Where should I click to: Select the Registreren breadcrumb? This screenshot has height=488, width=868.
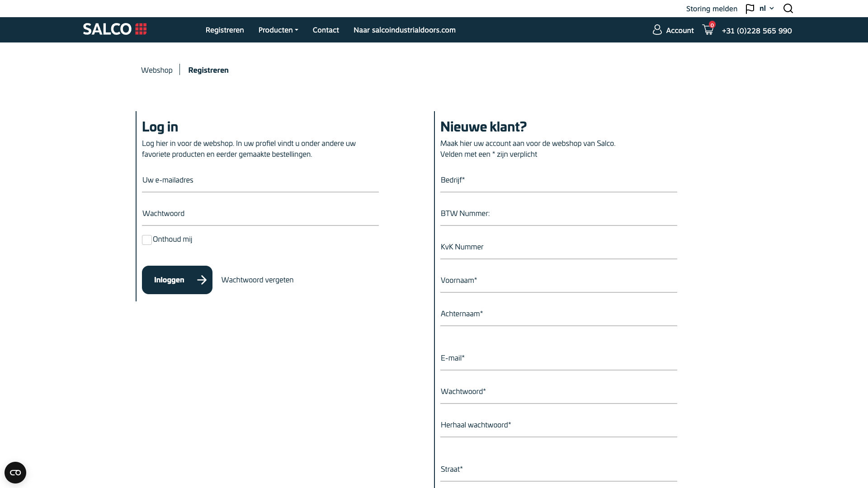208,70
